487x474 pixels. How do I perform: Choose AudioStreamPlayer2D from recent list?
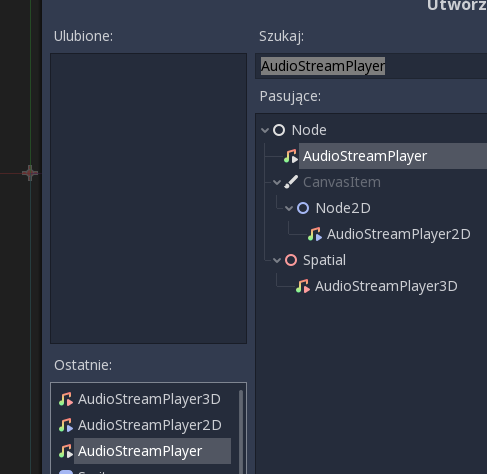[x=150, y=425]
